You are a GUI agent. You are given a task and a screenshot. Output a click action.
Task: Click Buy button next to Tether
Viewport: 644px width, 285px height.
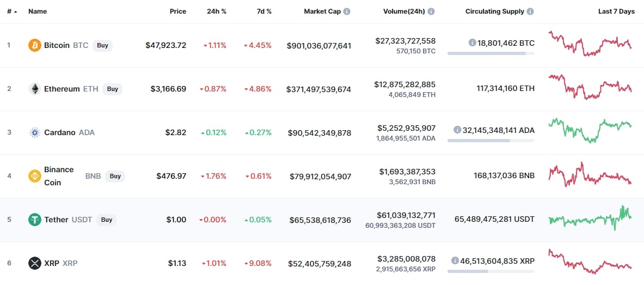coord(106,220)
